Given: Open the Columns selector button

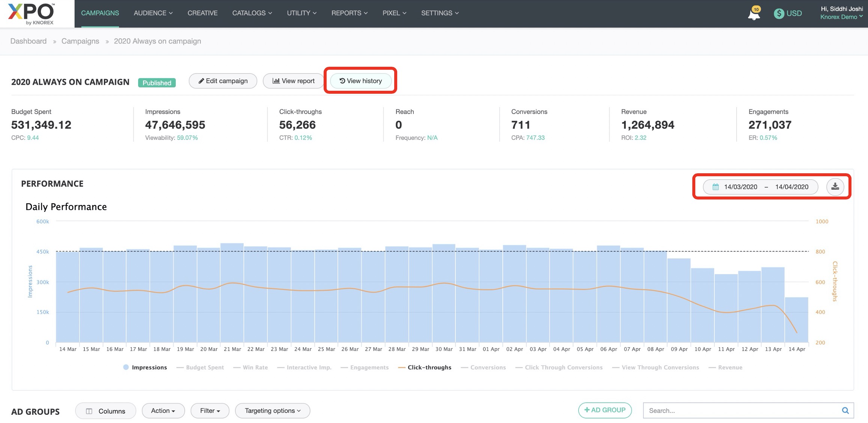Looking at the screenshot, I should pyautogui.click(x=105, y=411).
